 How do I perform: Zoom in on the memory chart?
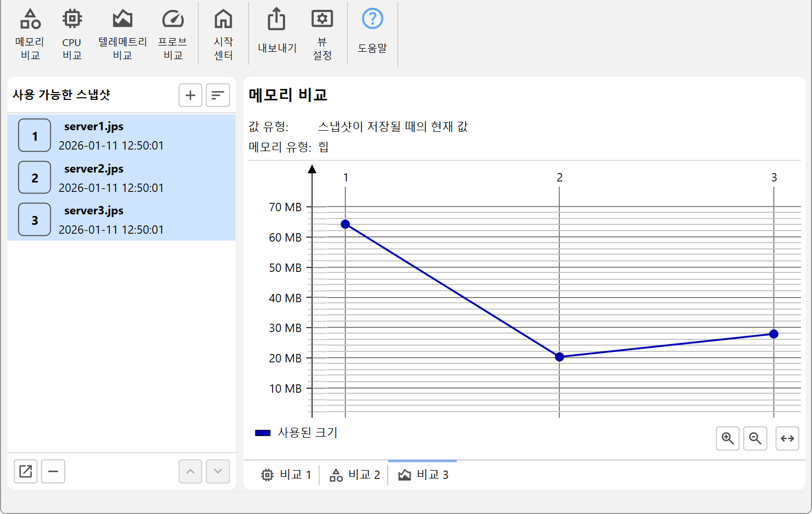tap(727, 438)
